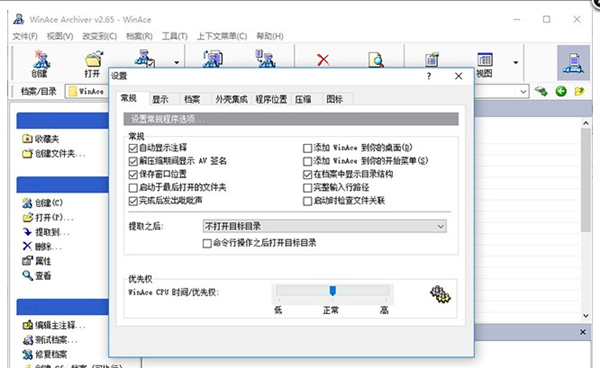The image size is (600, 368).
Task: Open dropdown arrow next to 视图 toolbar icon
Action: pyautogui.click(x=515, y=62)
